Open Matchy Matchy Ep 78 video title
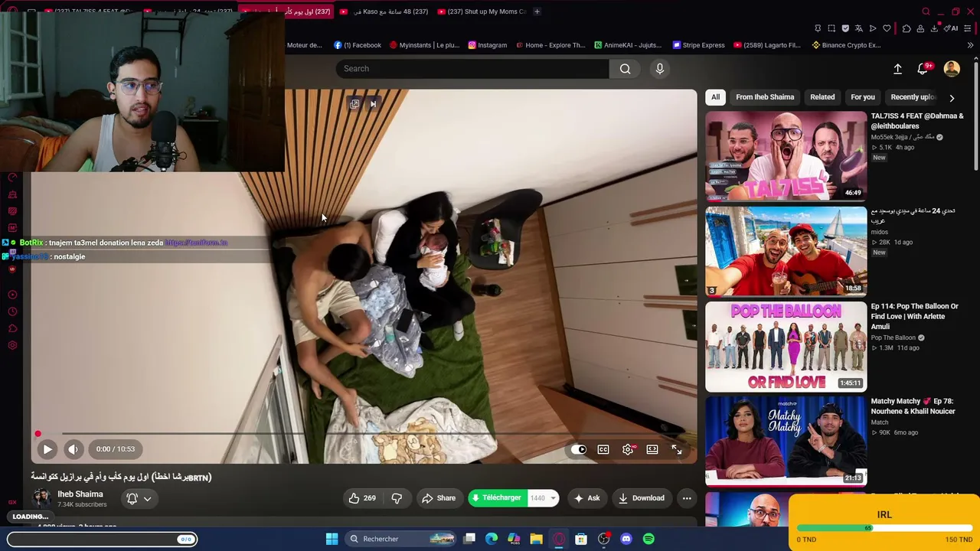The width and height of the screenshot is (980, 551). pos(913,406)
